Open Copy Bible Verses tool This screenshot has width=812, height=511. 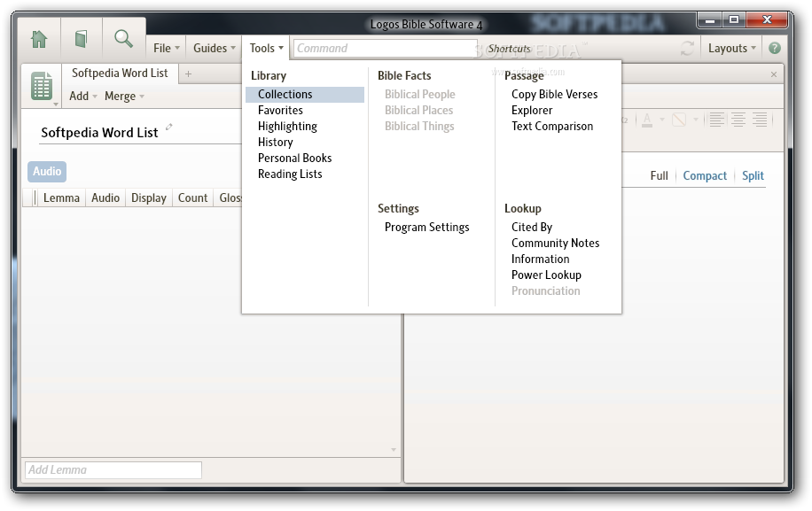coord(555,95)
